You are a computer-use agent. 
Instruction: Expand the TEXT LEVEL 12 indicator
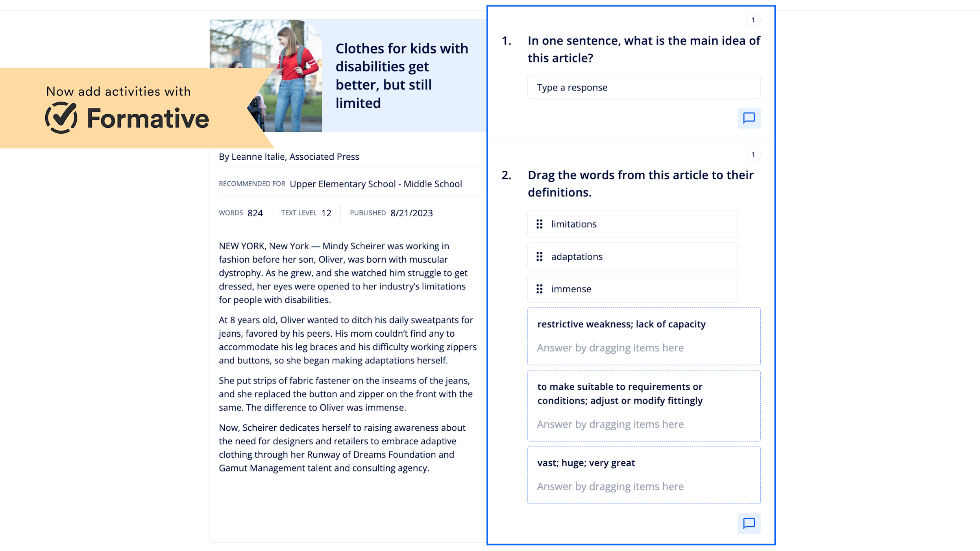point(305,213)
